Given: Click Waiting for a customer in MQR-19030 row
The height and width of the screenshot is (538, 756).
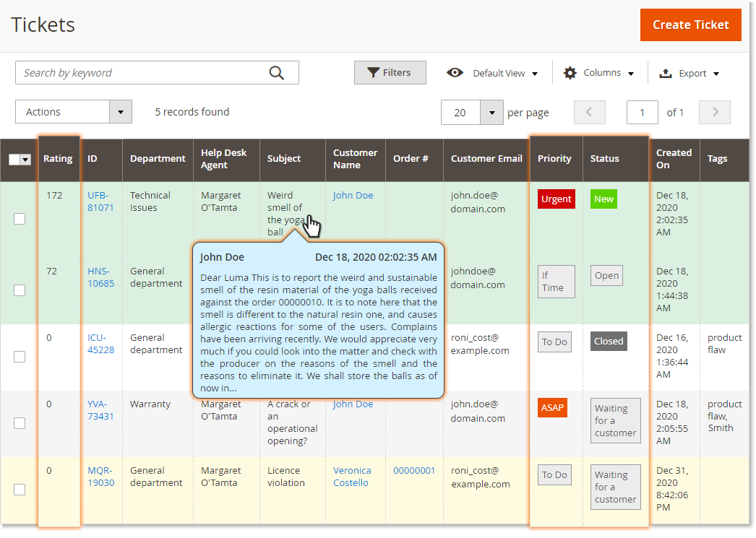Looking at the screenshot, I should coord(615,487).
